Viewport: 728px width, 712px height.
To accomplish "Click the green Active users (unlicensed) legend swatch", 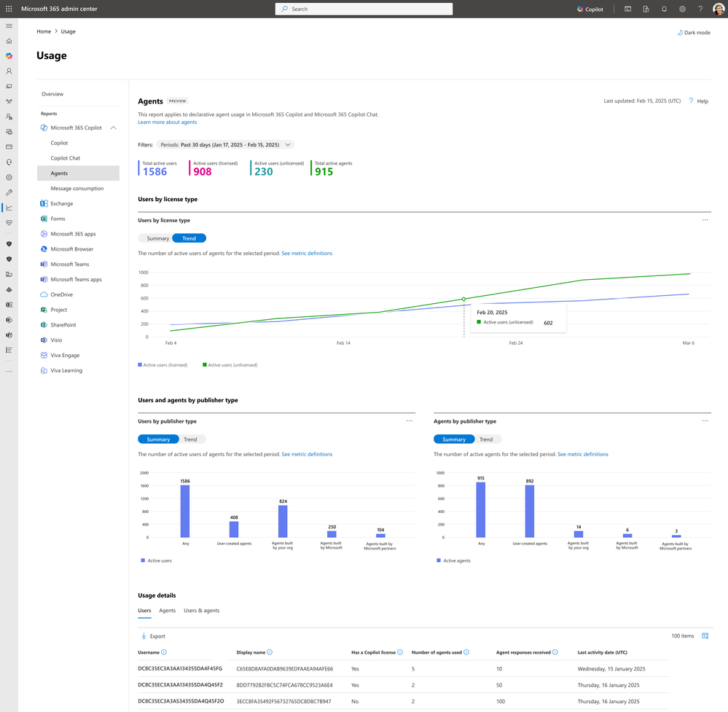I will [x=205, y=364].
